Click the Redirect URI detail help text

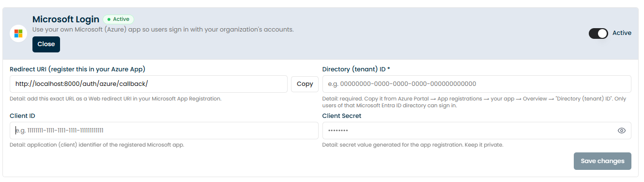pyautogui.click(x=115, y=99)
